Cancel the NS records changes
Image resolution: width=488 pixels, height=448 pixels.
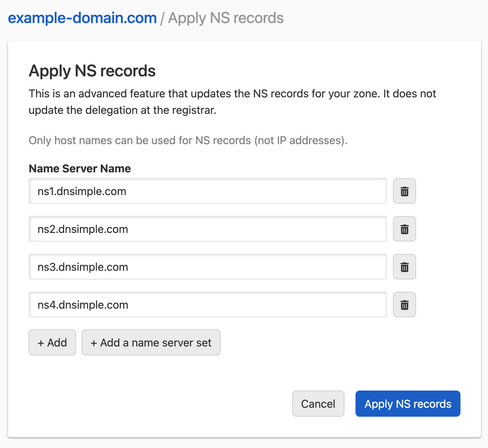318,404
